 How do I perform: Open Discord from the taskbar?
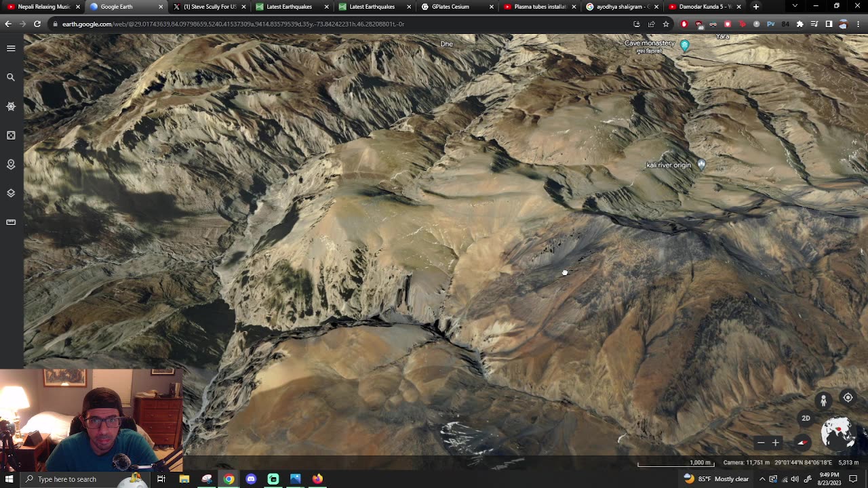click(251, 479)
